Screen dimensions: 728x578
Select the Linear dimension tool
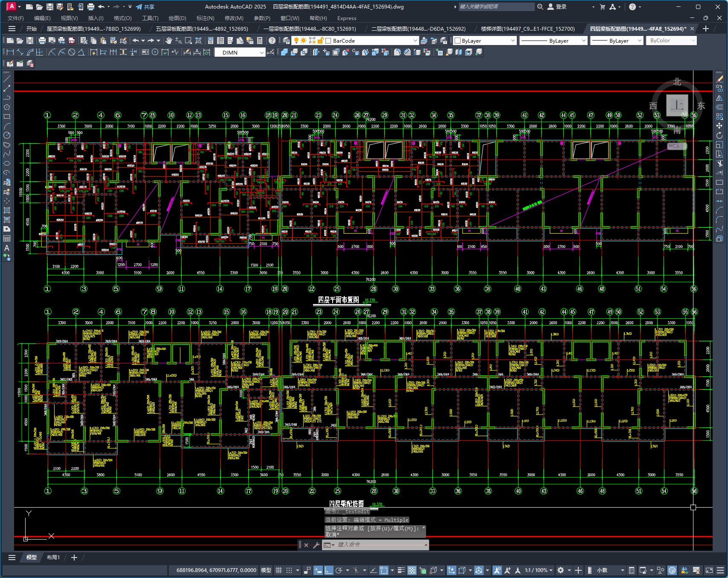[x=10, y=52]
